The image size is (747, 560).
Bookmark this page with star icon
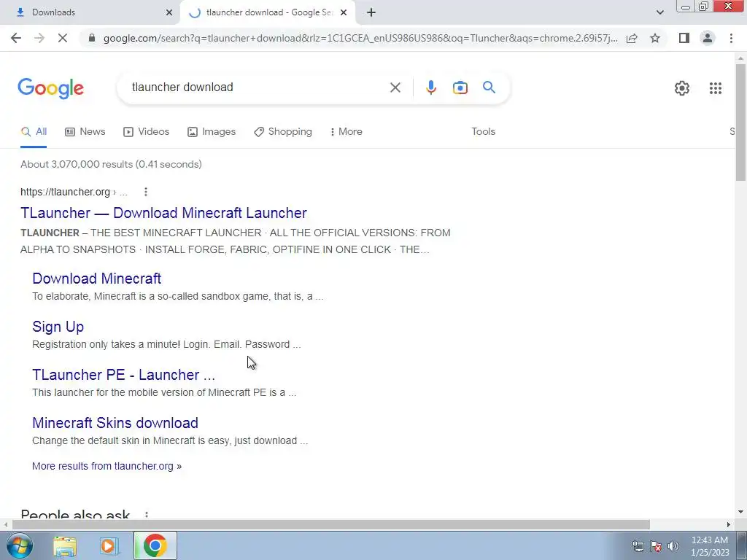tap(655, 38)
